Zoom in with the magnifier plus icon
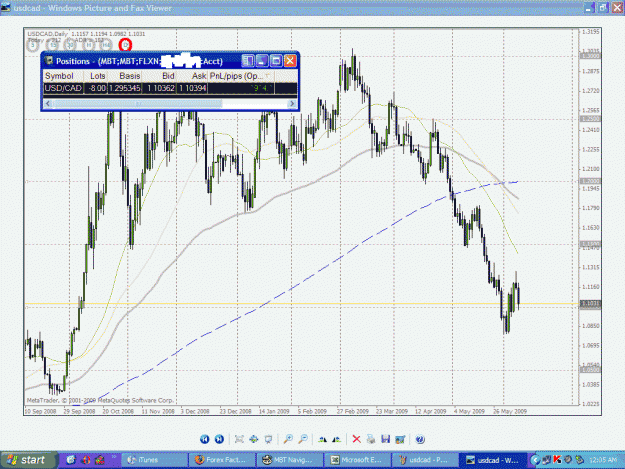The image size is (625, 469). (x=288, y=439)
